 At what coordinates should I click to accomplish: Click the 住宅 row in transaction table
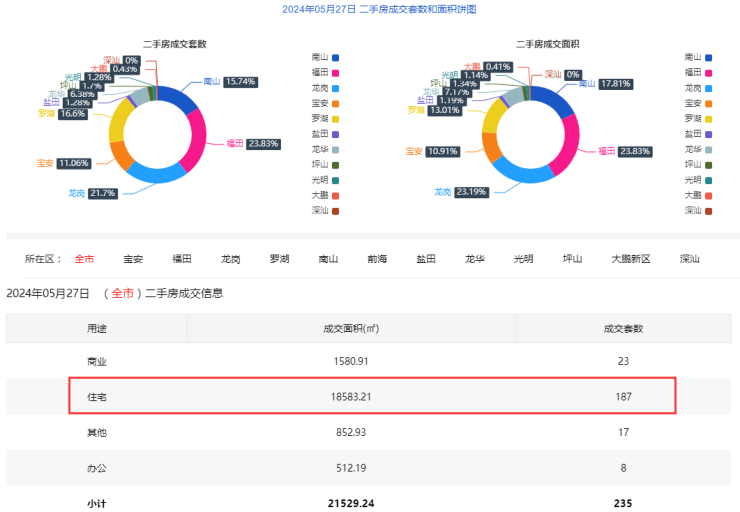pyautogui.click(x=372, y=397)
